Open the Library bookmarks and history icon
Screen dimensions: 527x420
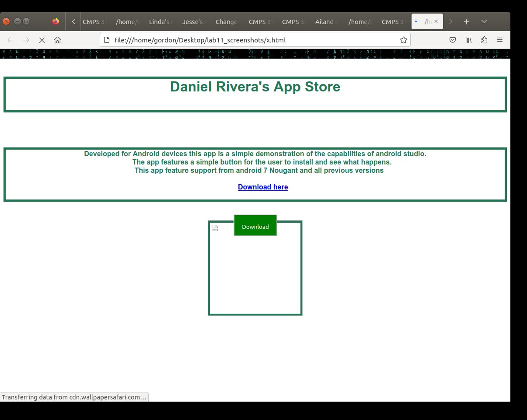point(468,40)
